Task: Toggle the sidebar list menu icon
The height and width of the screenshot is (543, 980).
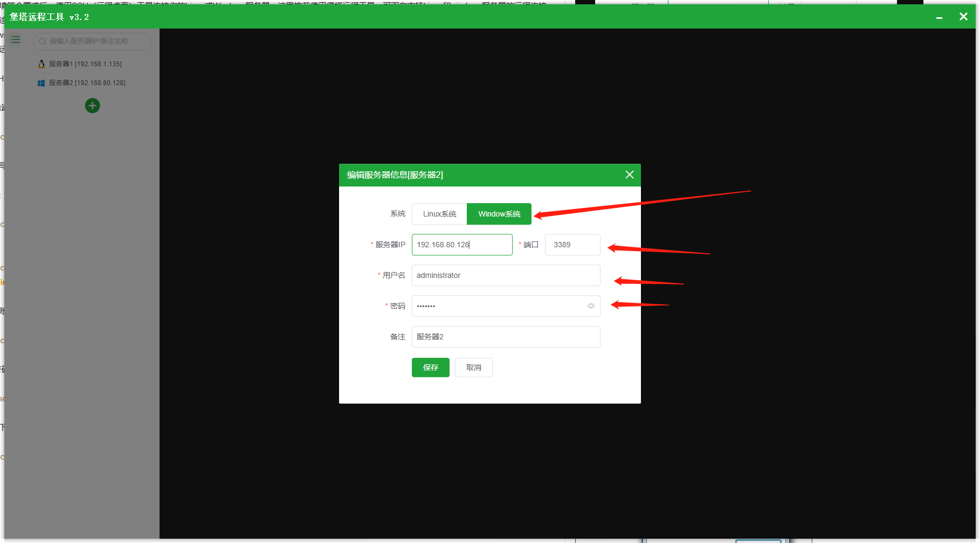Action: (15, 40)
